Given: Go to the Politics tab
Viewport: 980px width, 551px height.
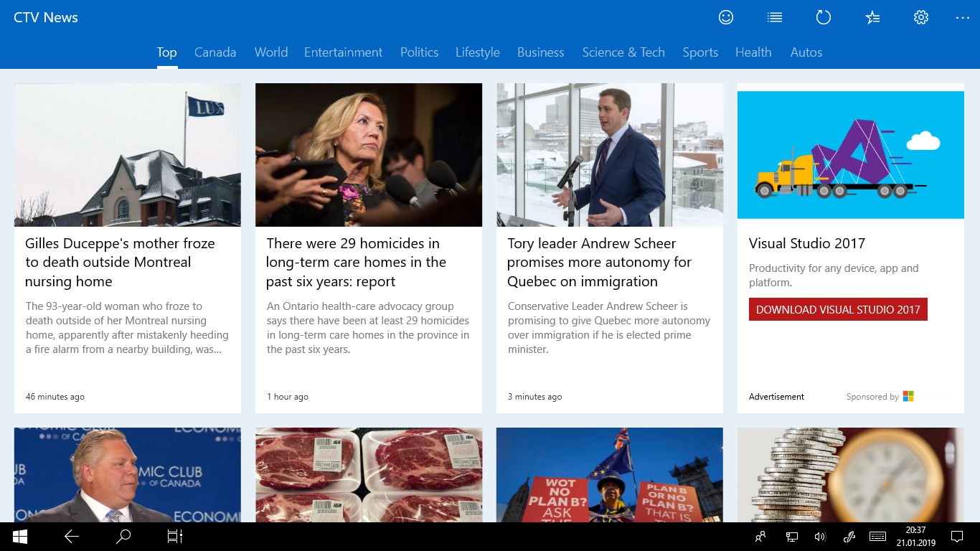Looking at the screenshot, I should coord(420,52).
